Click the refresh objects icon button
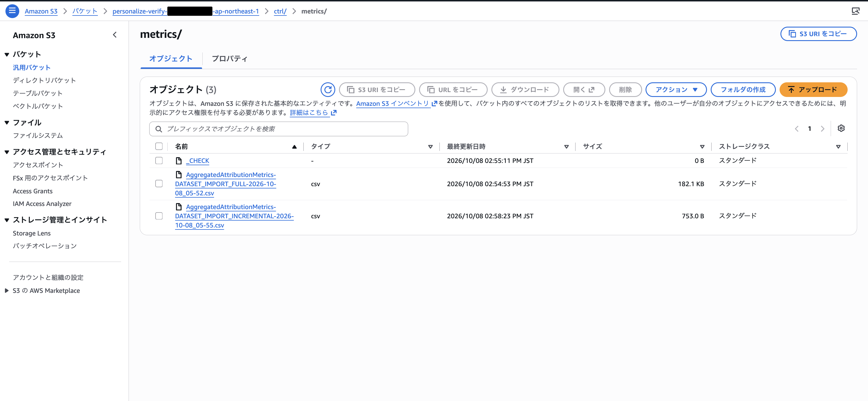This screenshot has height=401, width=868. [328, 89]
